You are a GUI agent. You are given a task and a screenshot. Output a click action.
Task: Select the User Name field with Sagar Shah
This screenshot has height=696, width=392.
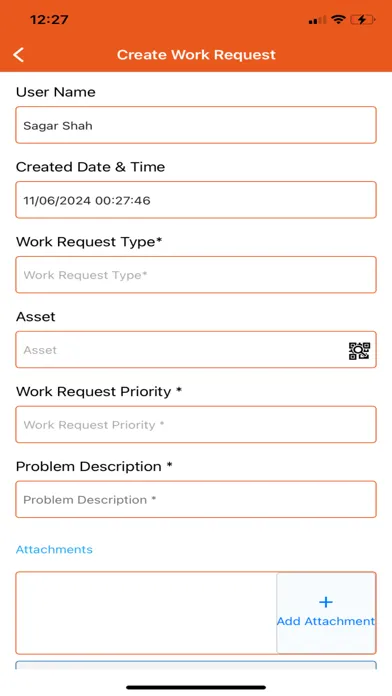click(196, 125)
